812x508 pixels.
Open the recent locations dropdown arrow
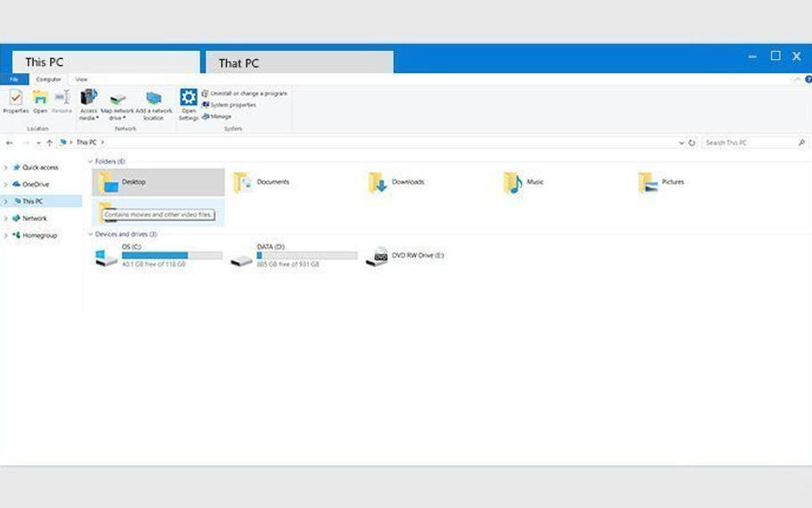(x=38, y=143)
